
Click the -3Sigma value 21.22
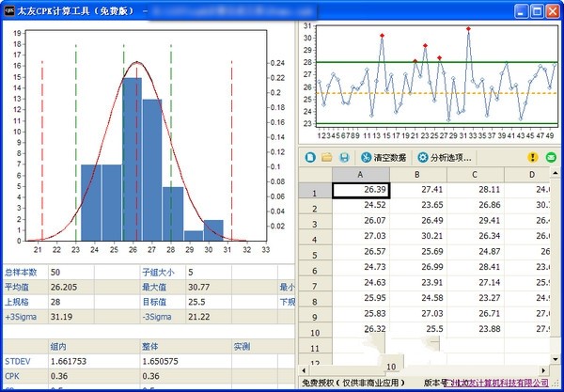198,317
